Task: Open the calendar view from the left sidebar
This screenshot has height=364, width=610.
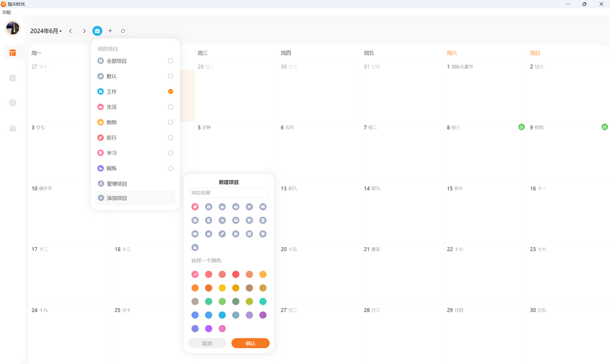Action: point(13,53)
